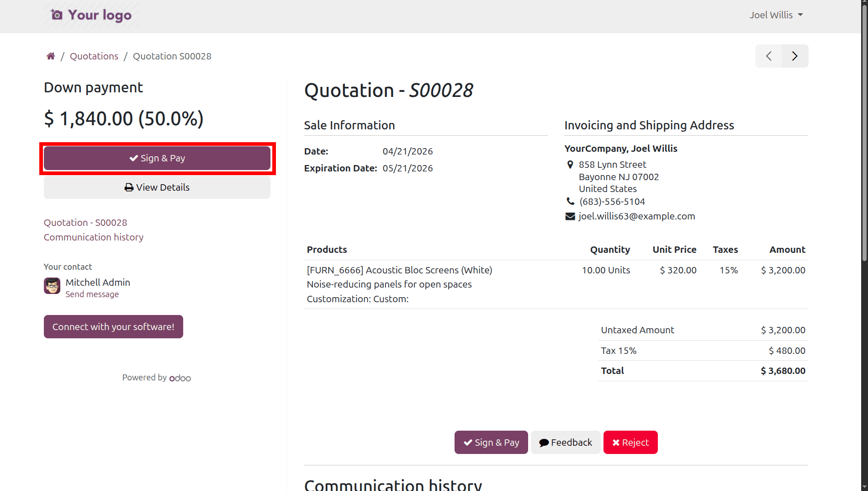868x491 pixels.
Task: Reject the quotation
Action: [630, 442]
